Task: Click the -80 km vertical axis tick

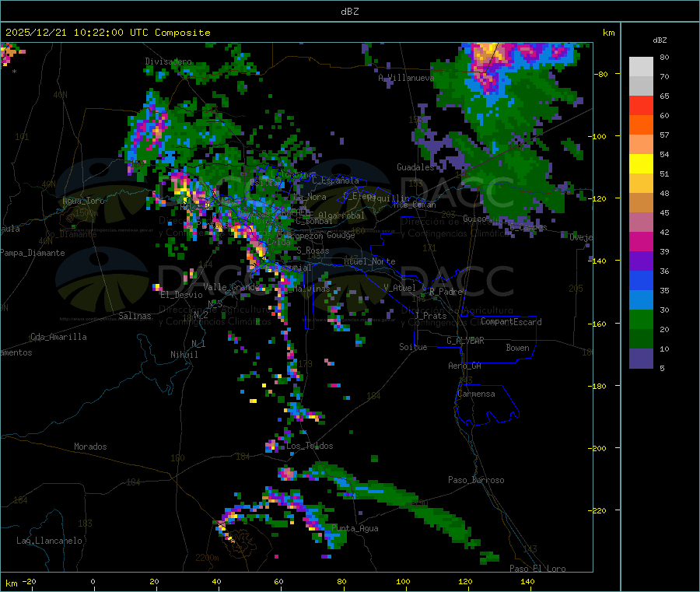Action: point(601,74)
